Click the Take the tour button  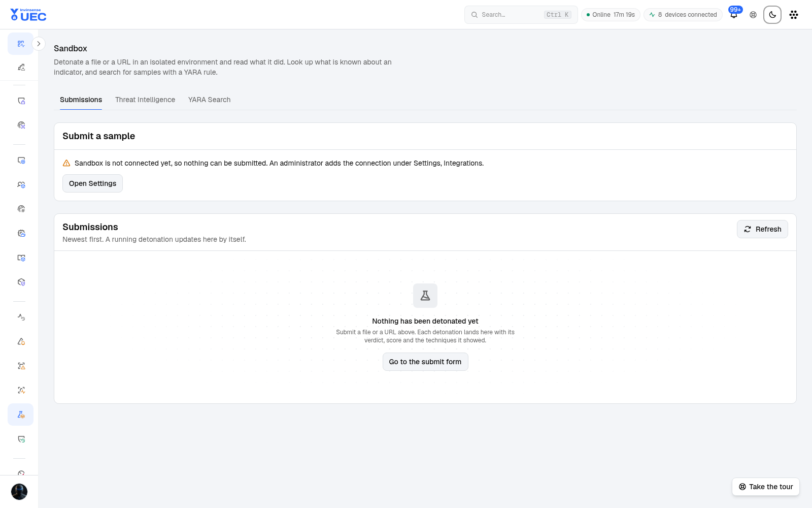[766, 487]
